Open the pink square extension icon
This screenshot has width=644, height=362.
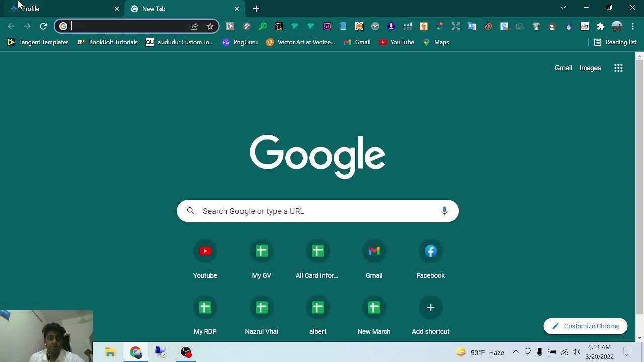327,26
